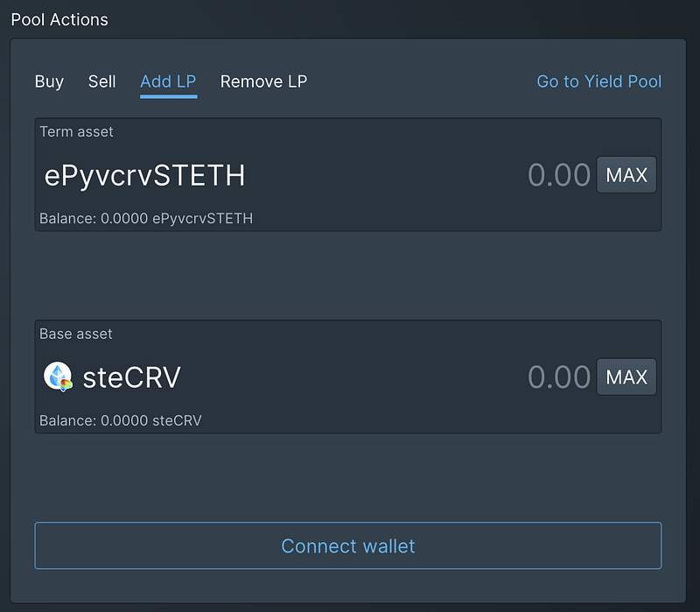Select the Add LP tab
This screenshot has height=612, width=700.
click(x=168, y=81)
